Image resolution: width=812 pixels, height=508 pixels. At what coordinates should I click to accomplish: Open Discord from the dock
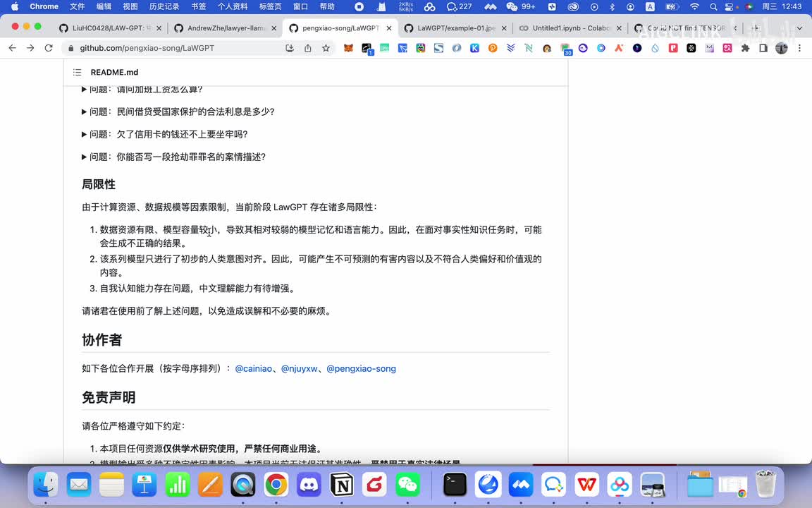(309, 485)
